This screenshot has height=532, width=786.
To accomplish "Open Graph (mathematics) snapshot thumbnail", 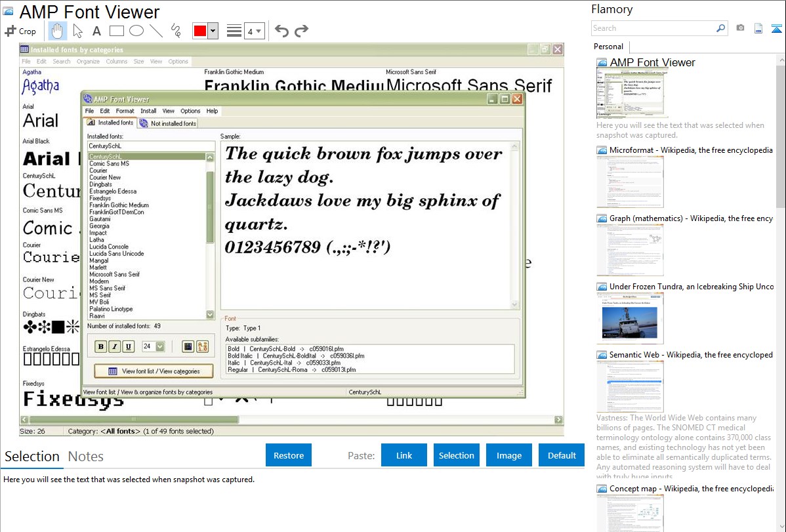I will pyautogui.click(x=630, y=250).
